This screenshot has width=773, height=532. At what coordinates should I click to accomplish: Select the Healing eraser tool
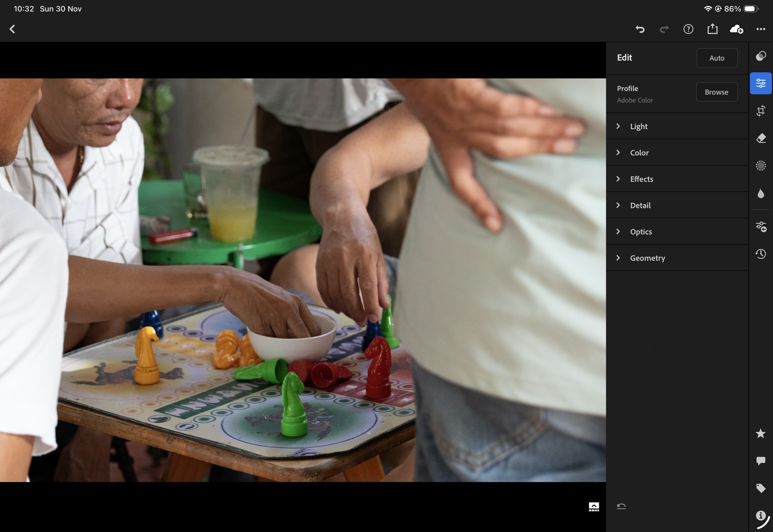(x=760, y=138)
